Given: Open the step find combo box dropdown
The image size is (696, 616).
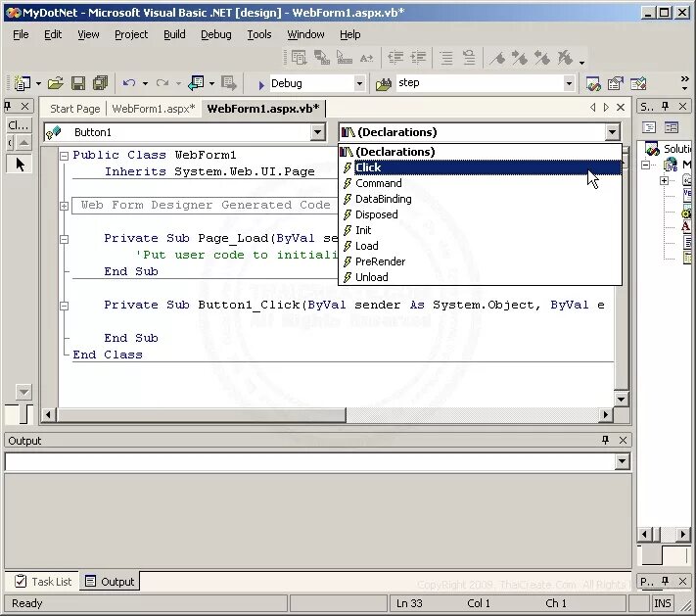Looking at the screenshot, I should point(569,83).
